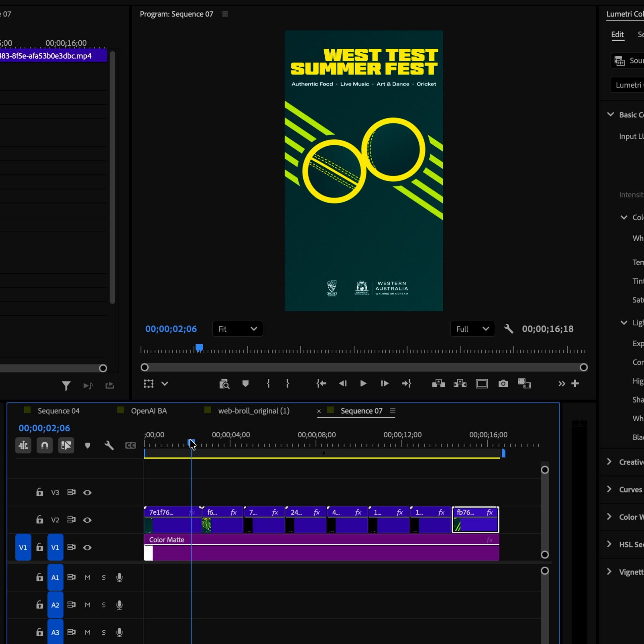Step back one frame in Program monitor
This screenshot has width=644, height=644.
(342, 383)
